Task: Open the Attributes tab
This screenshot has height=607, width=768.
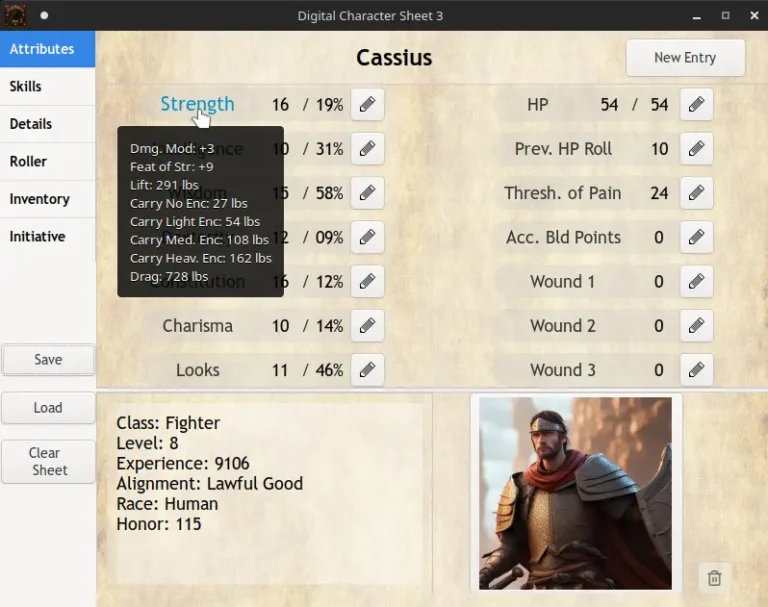Action: (48, 49)
